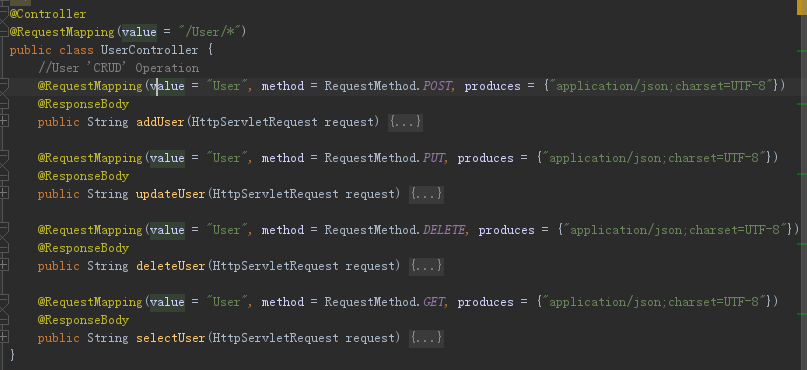This screenshot has width=807, height=370.
Task: Expand the plus fold icon beside updateUser
Action: coord(4,193)
